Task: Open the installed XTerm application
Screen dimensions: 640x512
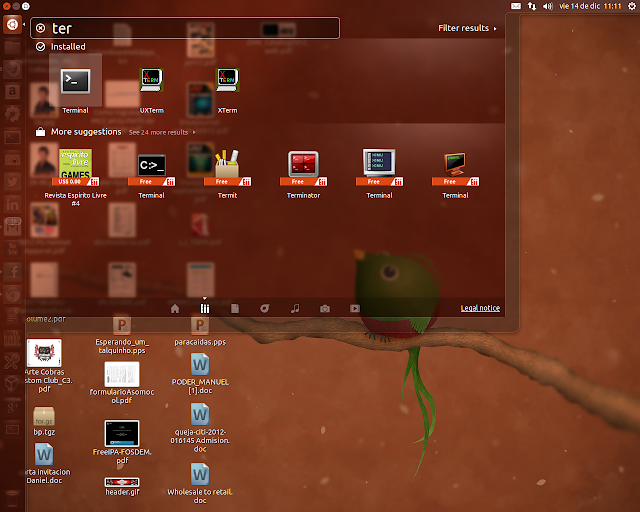Action: click(227, 80)
